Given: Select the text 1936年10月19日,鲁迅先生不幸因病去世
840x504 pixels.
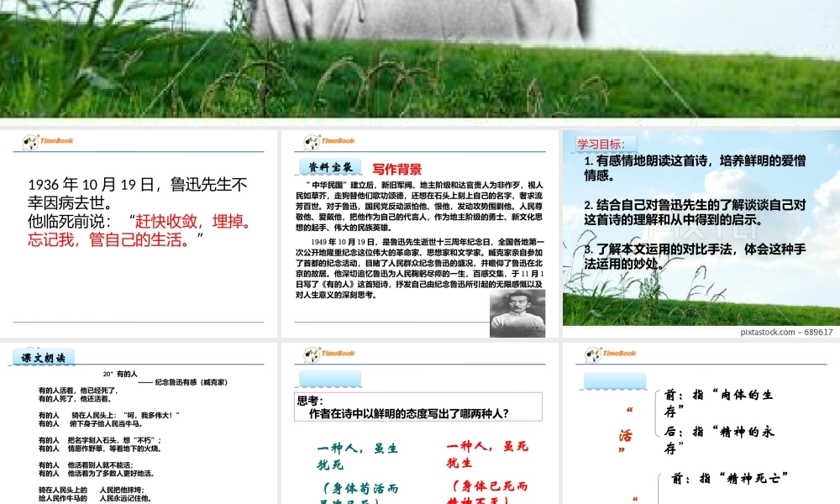Looking at the screenshot, I should click(137, 193).
